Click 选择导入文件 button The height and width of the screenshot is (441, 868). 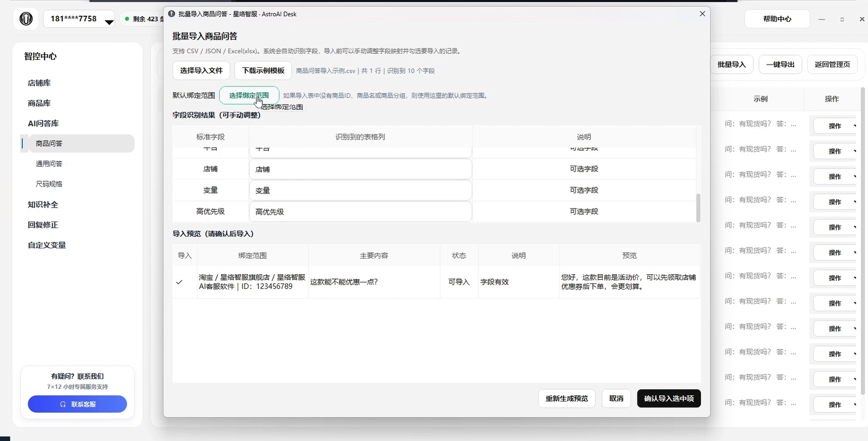201,71
